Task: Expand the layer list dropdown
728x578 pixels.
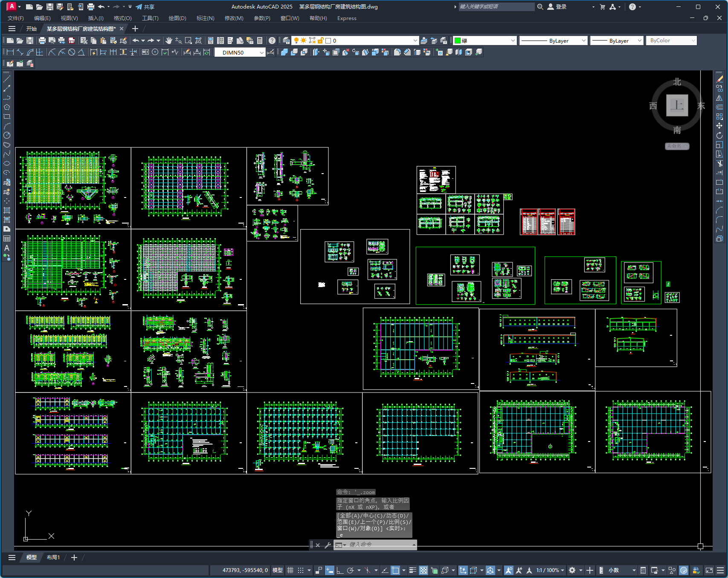Action: click(415, 41)
